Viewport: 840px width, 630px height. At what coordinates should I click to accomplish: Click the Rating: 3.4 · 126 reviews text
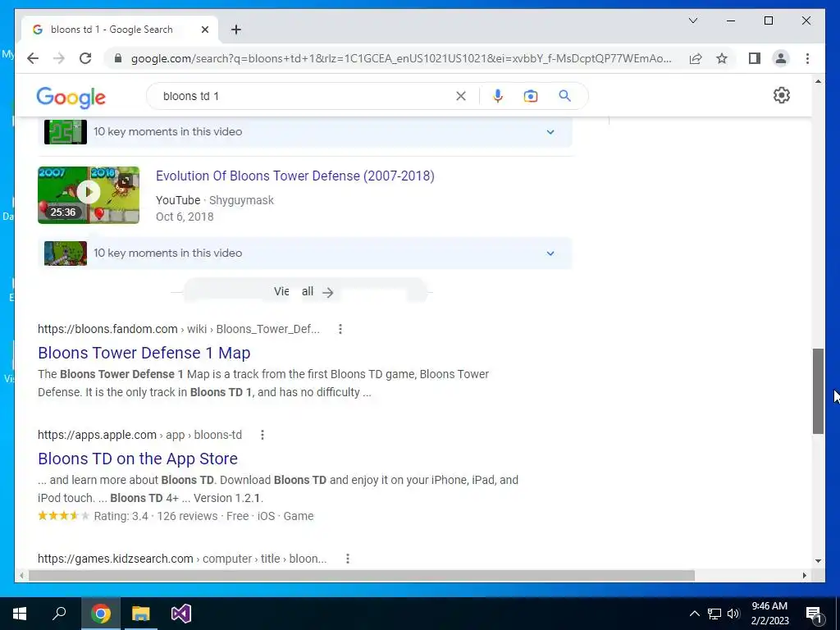point(156,517)
